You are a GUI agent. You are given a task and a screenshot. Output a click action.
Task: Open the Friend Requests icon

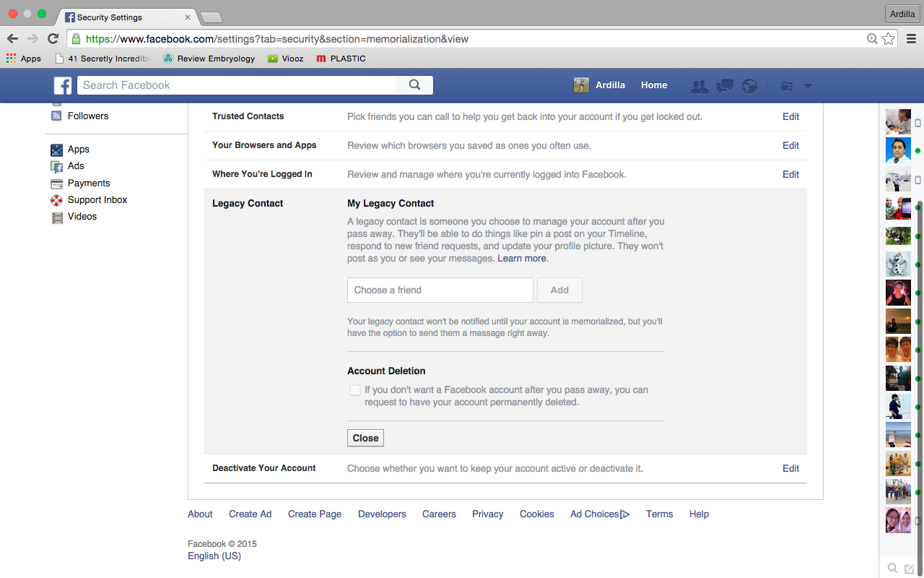tap(699, 86)
